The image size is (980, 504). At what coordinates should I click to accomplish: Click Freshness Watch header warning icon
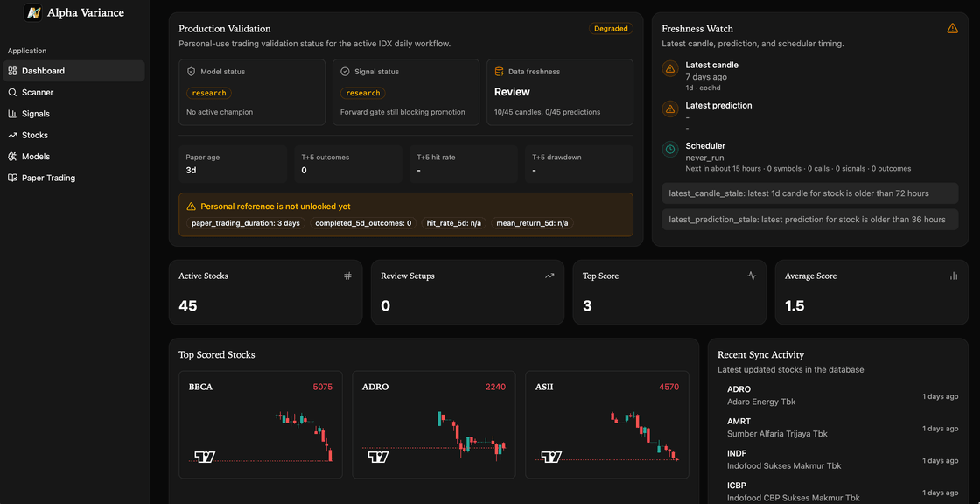[x=953, y=28]
